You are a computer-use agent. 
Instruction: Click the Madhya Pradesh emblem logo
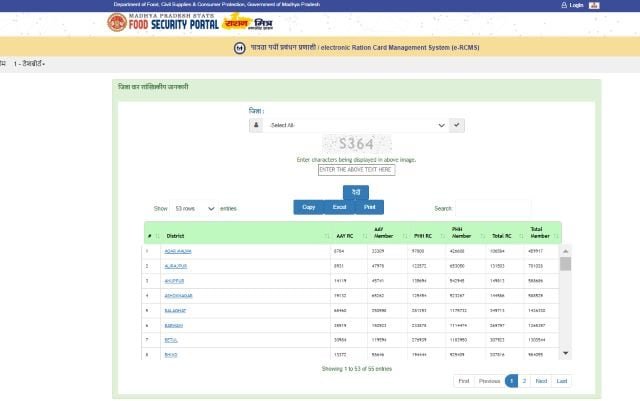117,22
